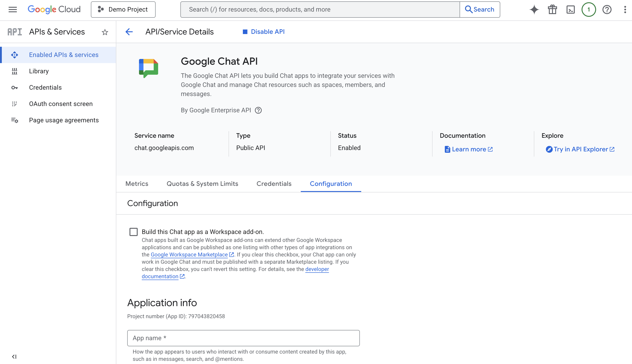This screenshot has height=364, width=632.
Task: Open the three-dot settings menu
Action: (x=625, y=10)
